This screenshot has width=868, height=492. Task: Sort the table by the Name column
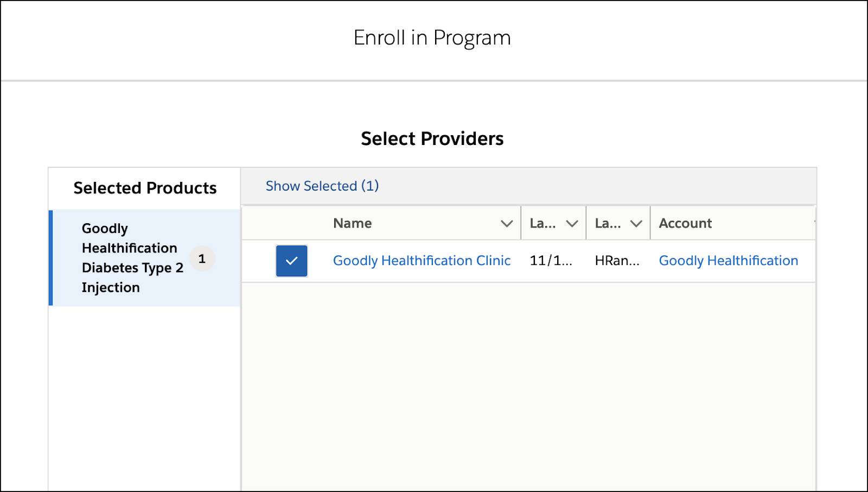point(353,223)
